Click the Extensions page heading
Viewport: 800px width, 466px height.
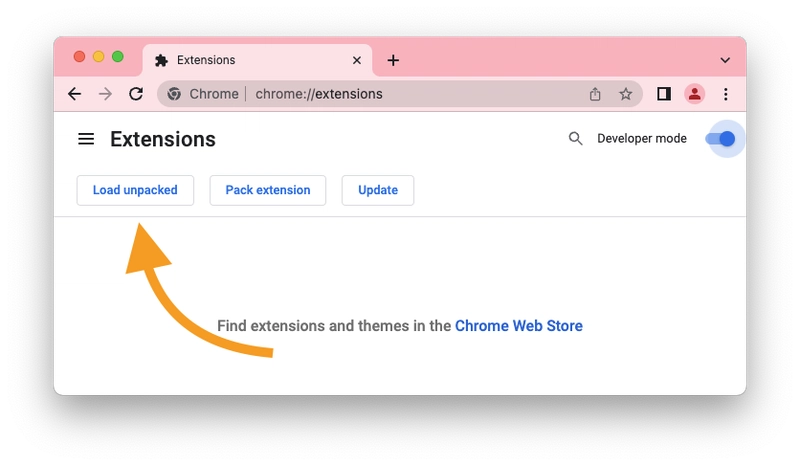click(163, 139)
